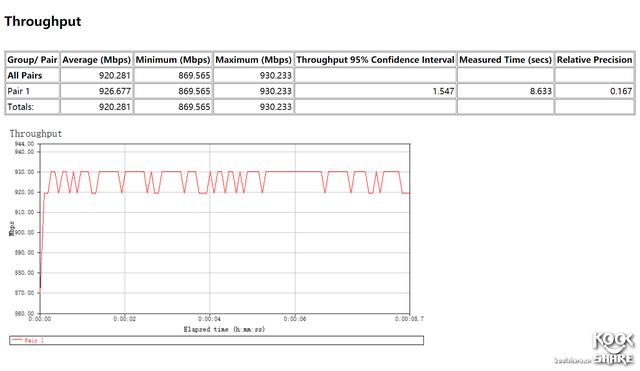640x371 pixels.
Task: Click the "Minimum (Mbps)" column header
Action: click(173, 60)
